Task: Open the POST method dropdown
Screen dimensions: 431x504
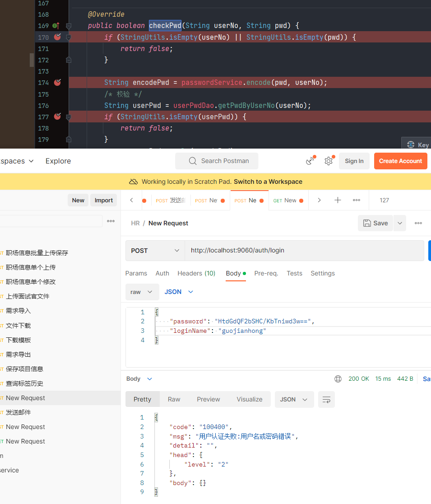Action: tap(155, 251)
